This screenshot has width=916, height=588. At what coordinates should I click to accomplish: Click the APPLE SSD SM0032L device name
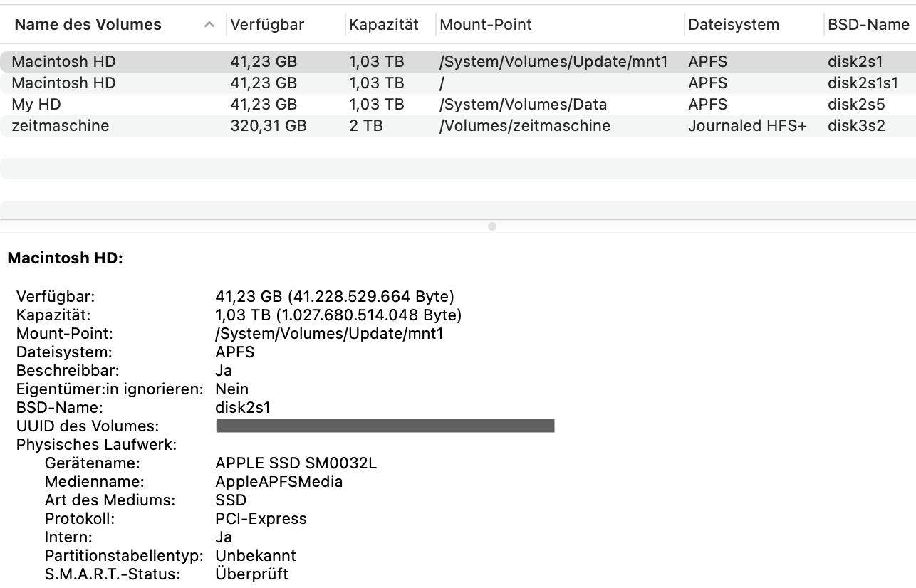tap(296, 463)
